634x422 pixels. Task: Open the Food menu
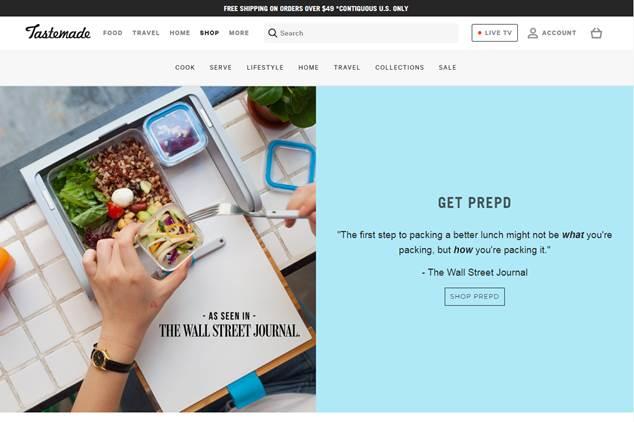point(113,33)
